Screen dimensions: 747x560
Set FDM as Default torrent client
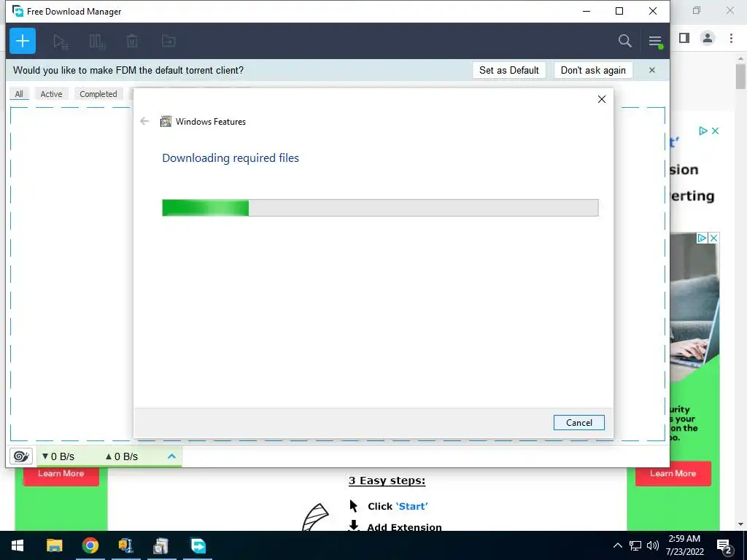(508, 70)
